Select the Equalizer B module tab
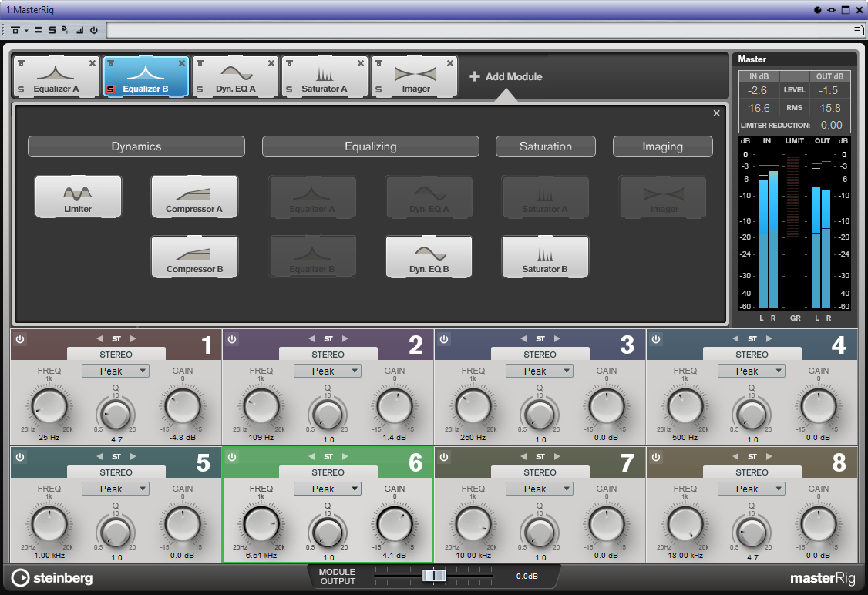 pyautogui.click(x=146, y=77)
